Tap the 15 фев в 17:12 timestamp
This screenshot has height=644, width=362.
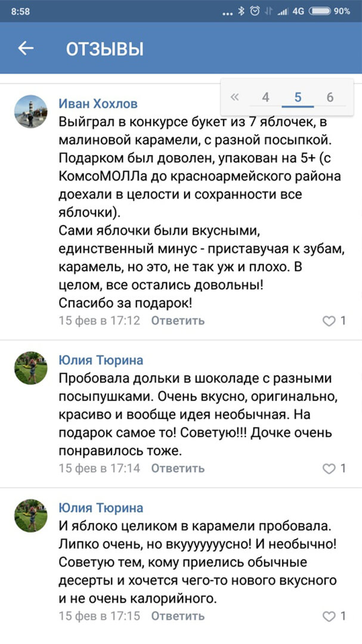(x=99, y=321)
